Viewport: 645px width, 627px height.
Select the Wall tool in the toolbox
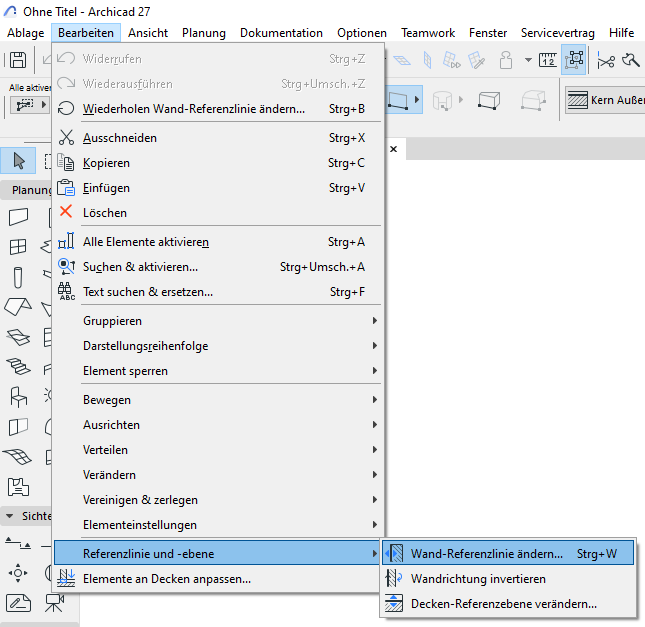[x=18, y=217]
